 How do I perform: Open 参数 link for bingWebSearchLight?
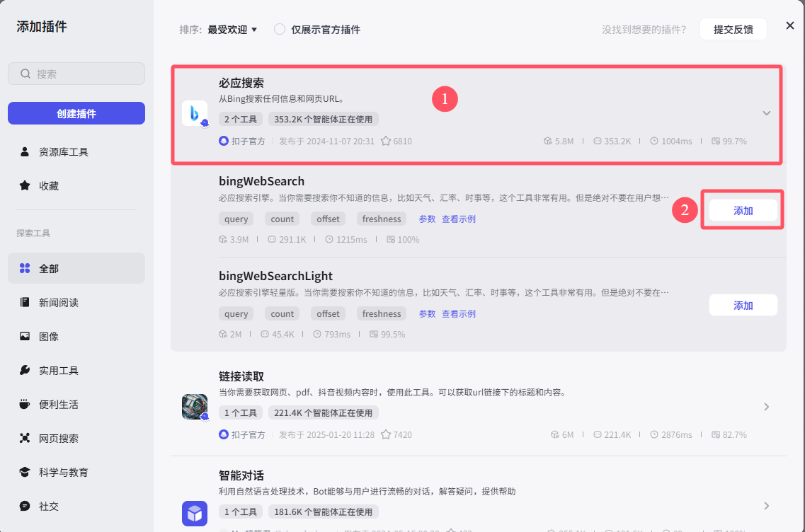[x=427, y=313]
